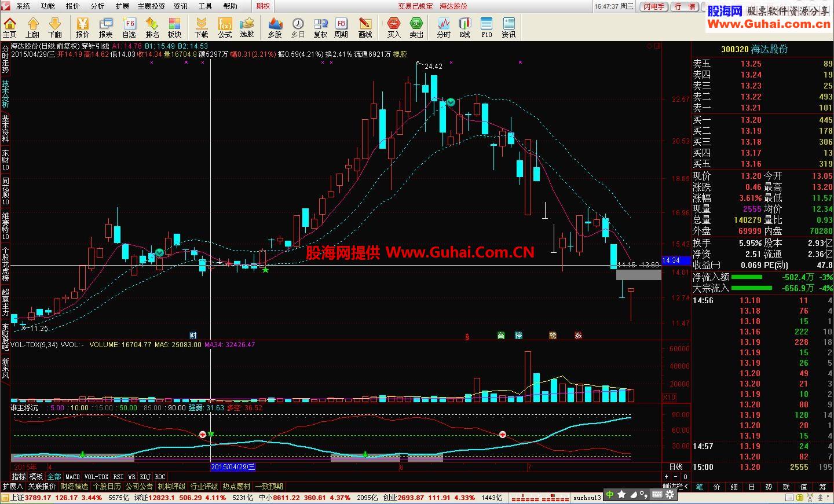The width and height of the screenshot is (834, 504).
Task: Open the 报表 reports toolbar icon
Action: (x=105, y=27)
